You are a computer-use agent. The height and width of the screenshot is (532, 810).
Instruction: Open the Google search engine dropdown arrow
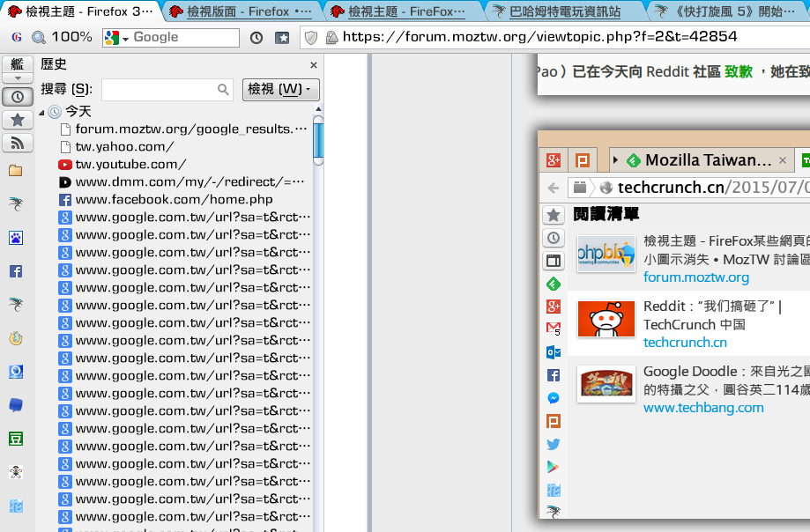click(x=126, y=38)
